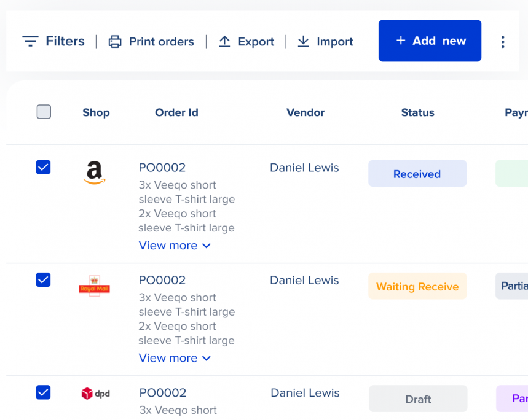The image size is (528, 420).
Task: Open the three-dot overflow menu icon
Action: 503,41
